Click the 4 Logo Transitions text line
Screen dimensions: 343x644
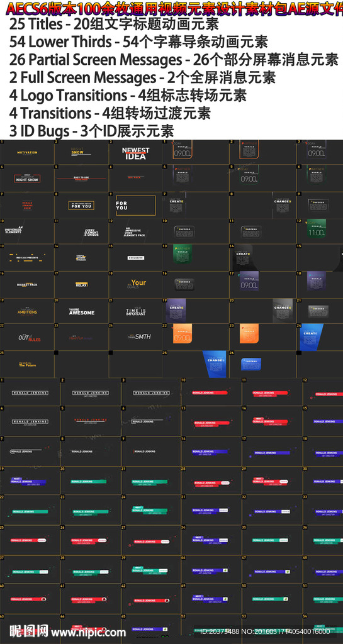click(128, 96)
